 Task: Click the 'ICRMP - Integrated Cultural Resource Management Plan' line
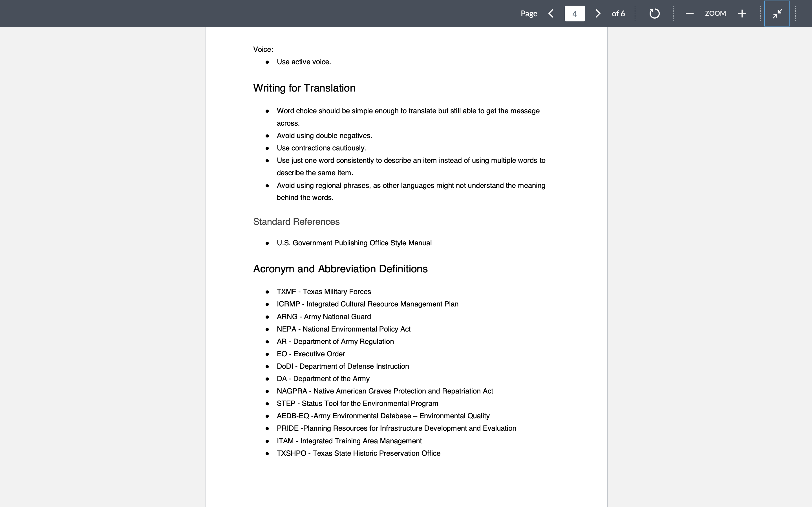pos(367,304)
